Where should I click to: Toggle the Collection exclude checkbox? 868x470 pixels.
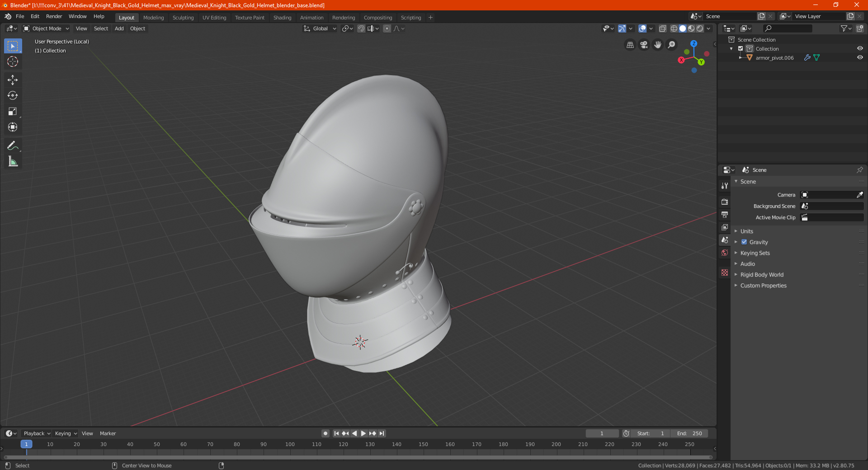tap(741, 48)
